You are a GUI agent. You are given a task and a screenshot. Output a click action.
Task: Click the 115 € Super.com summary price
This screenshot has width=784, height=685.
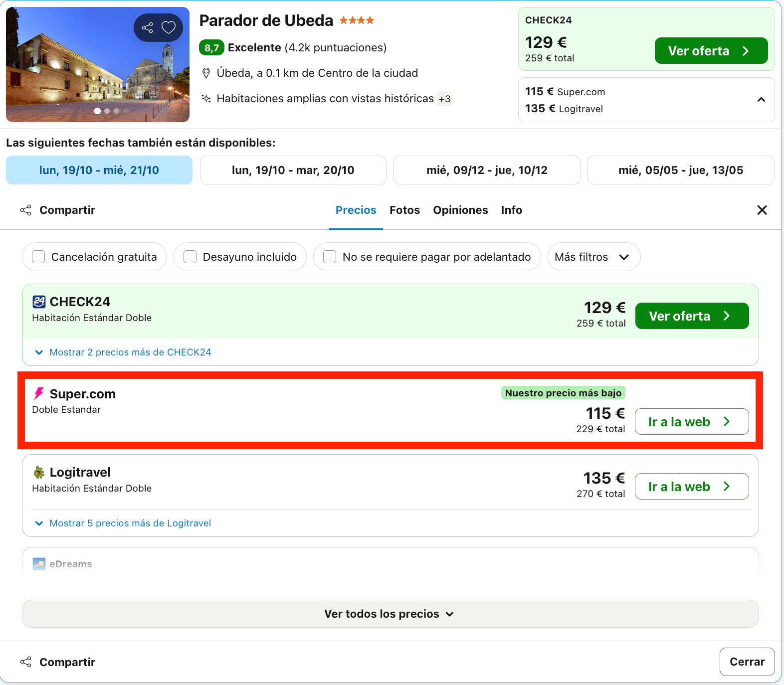click(565, 92)
